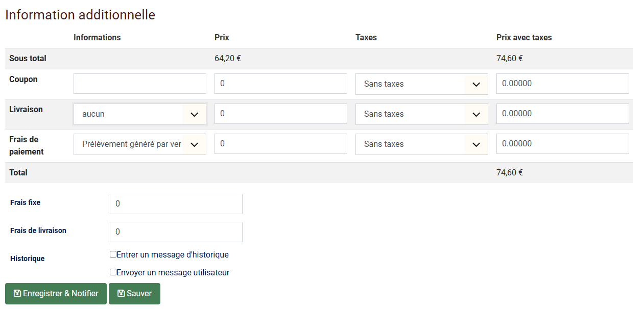Focus the Livraison price input
Screen dimensions: 644x309
(280, 114)
